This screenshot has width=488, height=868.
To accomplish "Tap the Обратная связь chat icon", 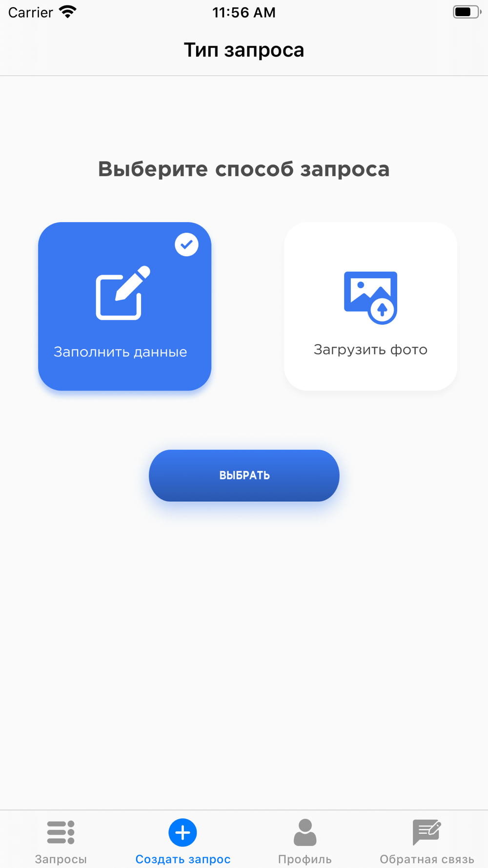I will tap(427, 832).
